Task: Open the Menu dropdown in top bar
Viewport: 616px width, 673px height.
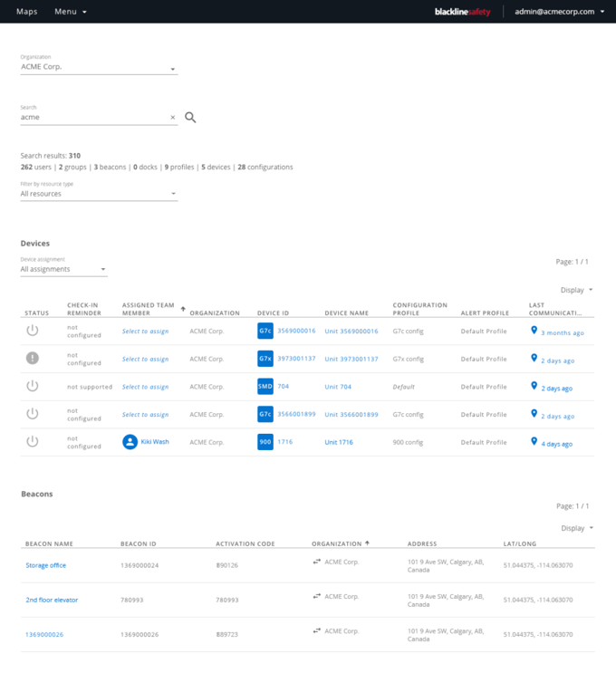Action: coord(71,12)
